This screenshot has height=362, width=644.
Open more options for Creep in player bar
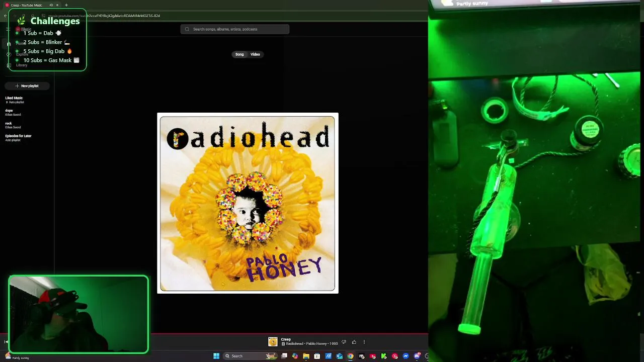coord(364,342)
